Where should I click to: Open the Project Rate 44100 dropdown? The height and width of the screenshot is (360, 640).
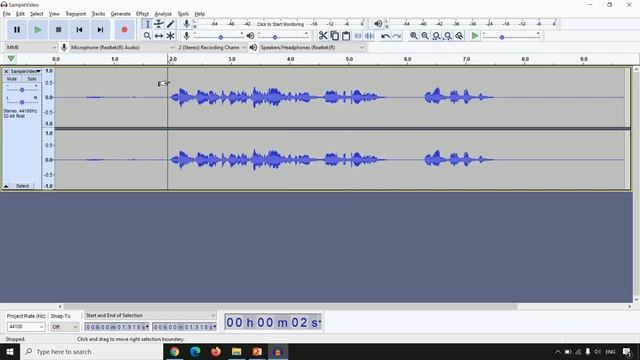tap(26, 327)
